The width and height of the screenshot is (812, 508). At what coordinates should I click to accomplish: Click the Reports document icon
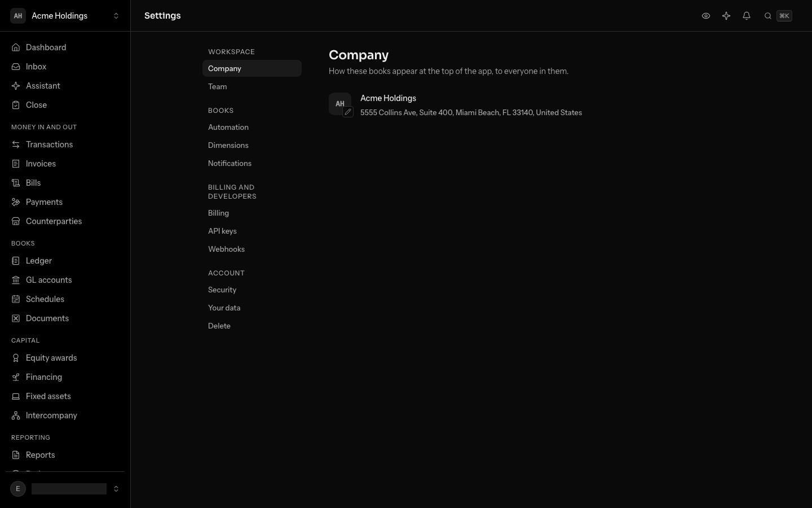coord(16,455)
